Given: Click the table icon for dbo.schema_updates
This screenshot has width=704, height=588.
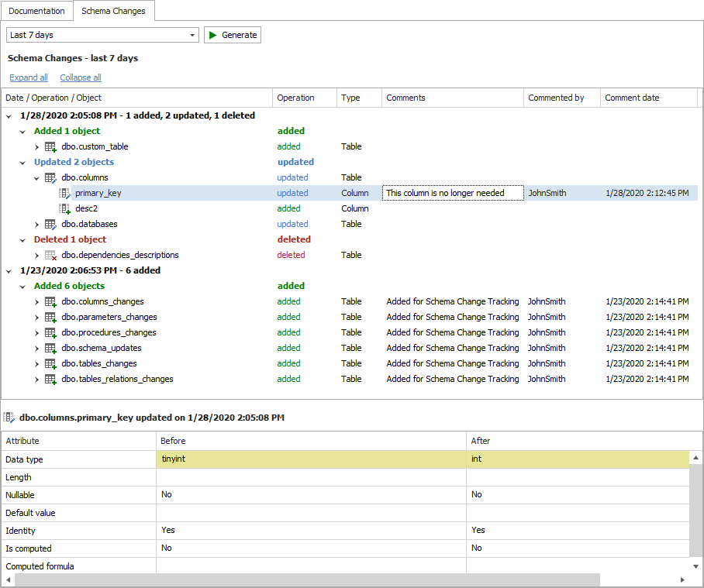Looking at the screenshot, I should coord(50,348).
